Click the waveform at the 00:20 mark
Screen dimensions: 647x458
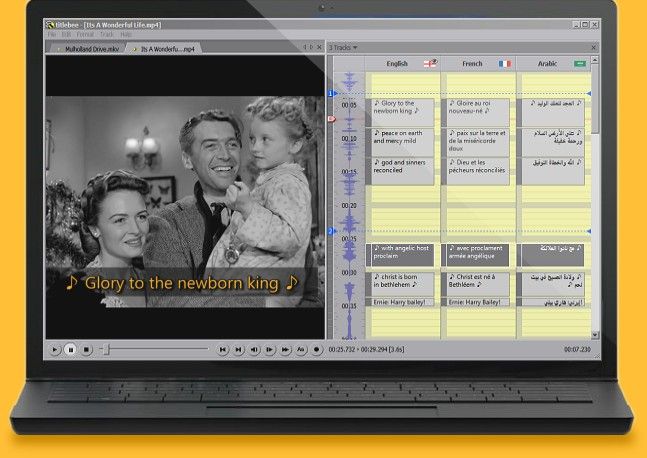point(349,205)
